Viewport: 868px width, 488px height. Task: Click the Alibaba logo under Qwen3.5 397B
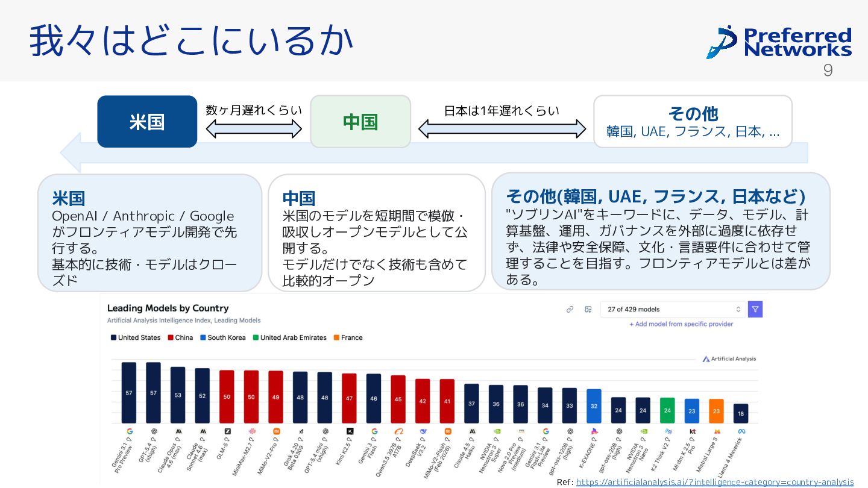coord(398,431)
